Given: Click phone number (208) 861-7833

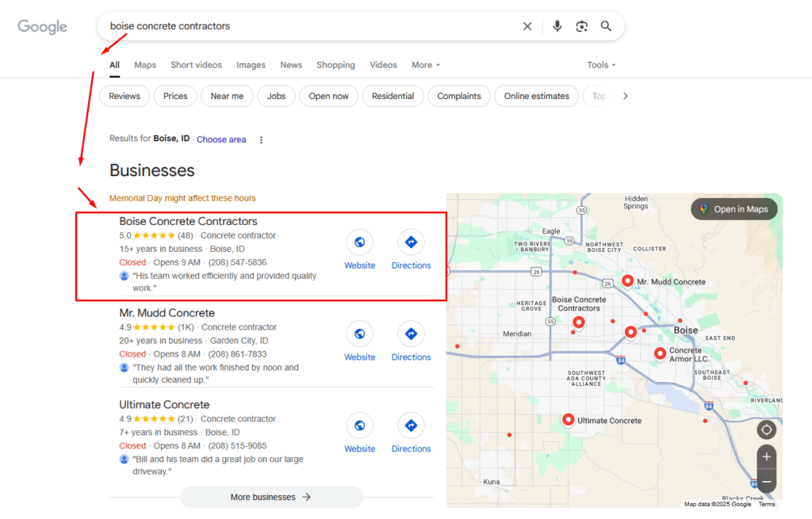Looking at the screenshot, I should 237,354.
